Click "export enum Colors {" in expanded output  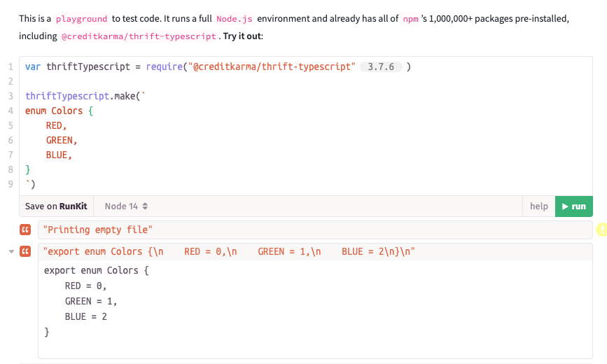pos(97,270)
